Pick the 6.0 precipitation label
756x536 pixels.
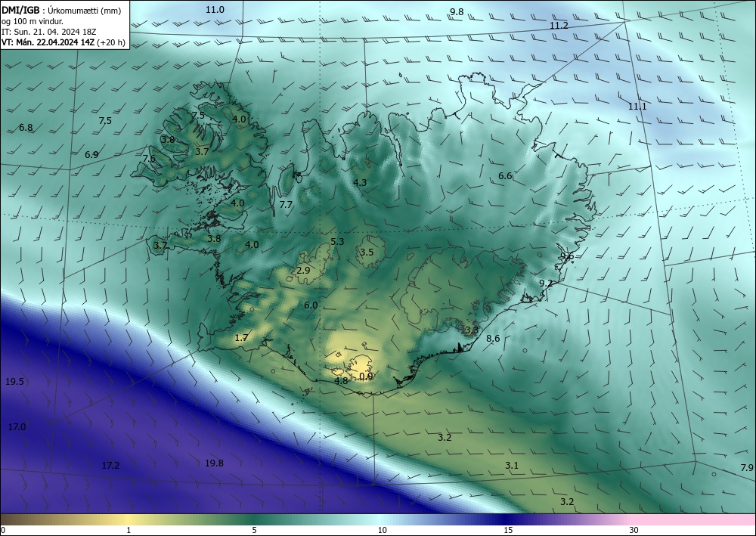pyautogui.click(x=311, y=305)
